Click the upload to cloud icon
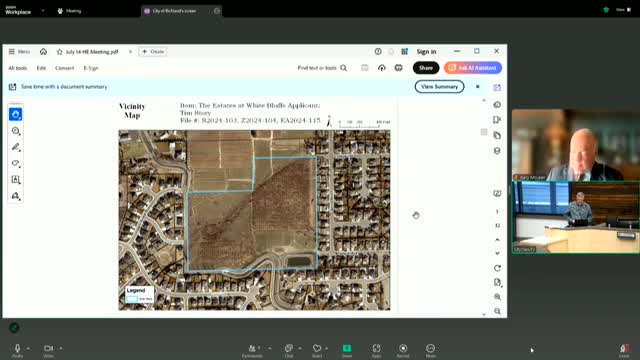The width and height of the screenshot is (640, 360). pyautogui.click(x=382, y=68)
